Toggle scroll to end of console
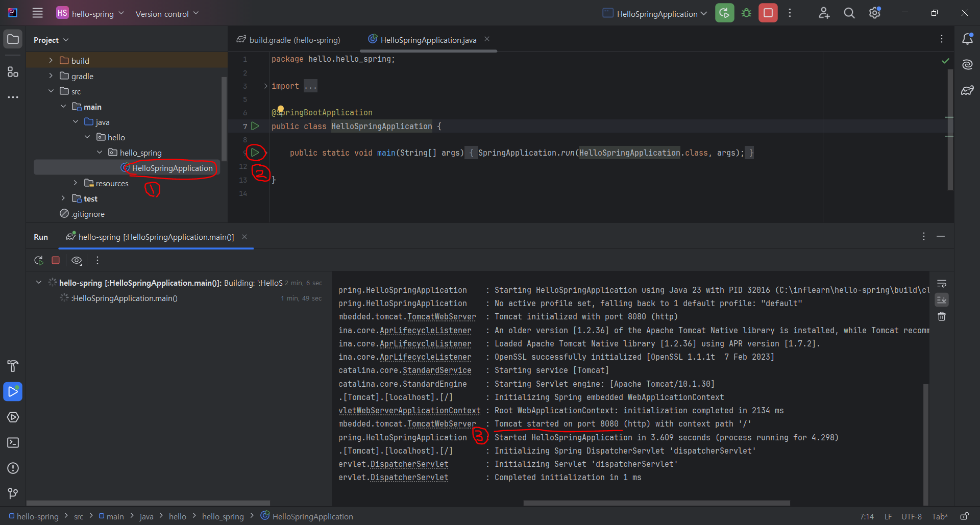Image resolution: width=980 pixels, height=525 pixels. click(x=942, y=300)
